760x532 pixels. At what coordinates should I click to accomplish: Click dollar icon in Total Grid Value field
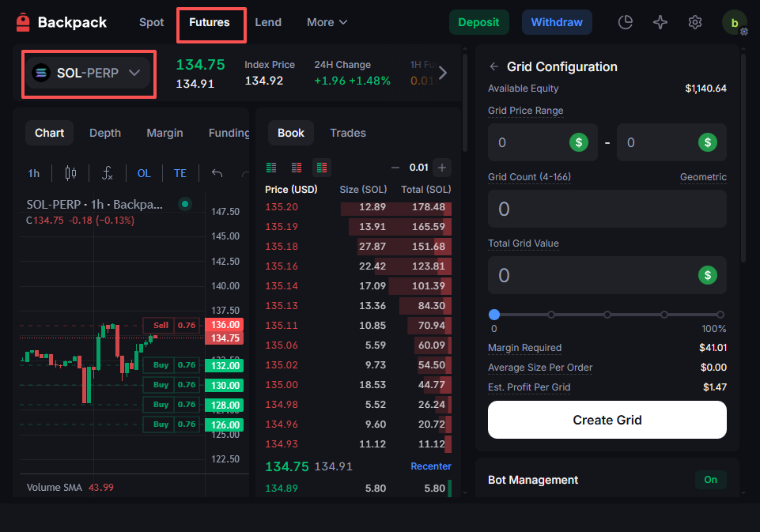pyautogui.click(x=708, y=275)
